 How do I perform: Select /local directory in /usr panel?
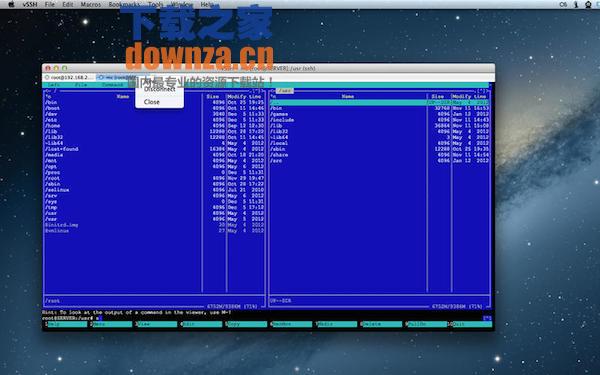pos(379,143)
